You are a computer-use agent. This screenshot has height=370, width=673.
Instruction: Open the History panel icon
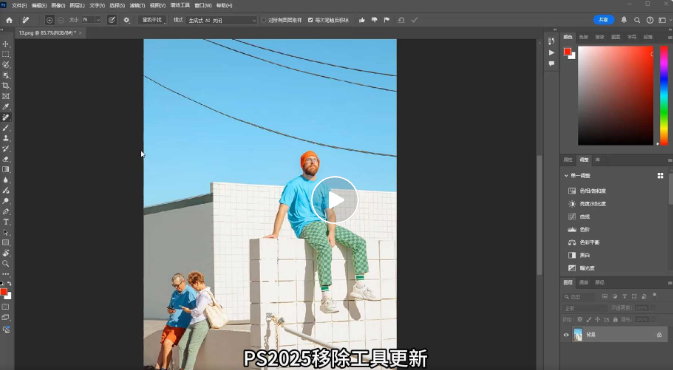pos(551,41)
